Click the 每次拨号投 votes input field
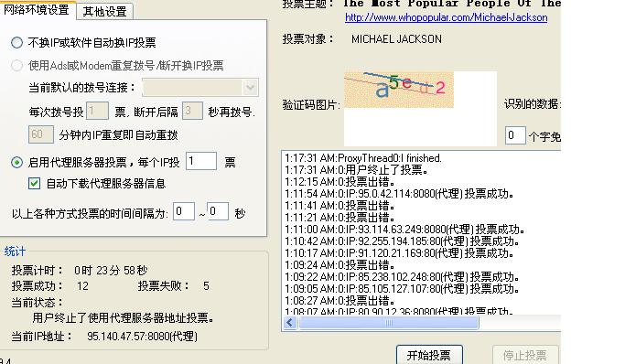The height and width of the screenshot is (364, 625). (97, 111)
